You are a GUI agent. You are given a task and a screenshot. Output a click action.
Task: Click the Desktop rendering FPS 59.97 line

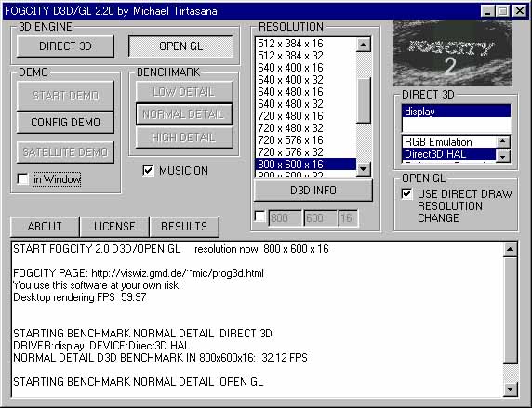point(80,297)
